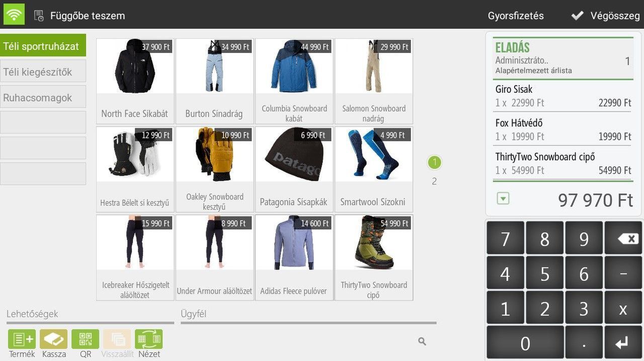Add the North Face Síkabát product
This screenshot has width=644, height=361.
tap(135, 81)
